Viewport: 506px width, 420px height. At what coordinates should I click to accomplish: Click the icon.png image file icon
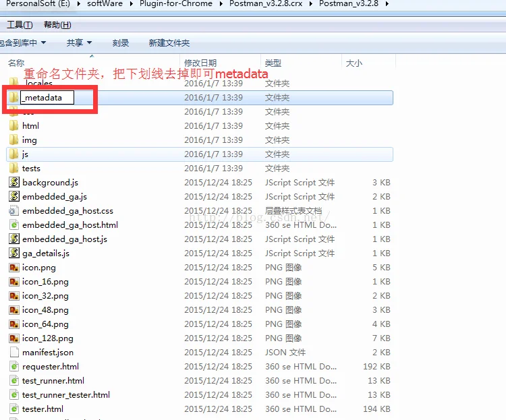click(x=14, y=268)
